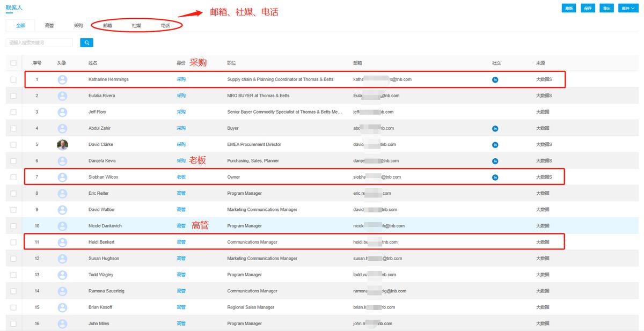
Task: Open Abdul Zahir's LinkedIn profile icon
Action: 495,128
